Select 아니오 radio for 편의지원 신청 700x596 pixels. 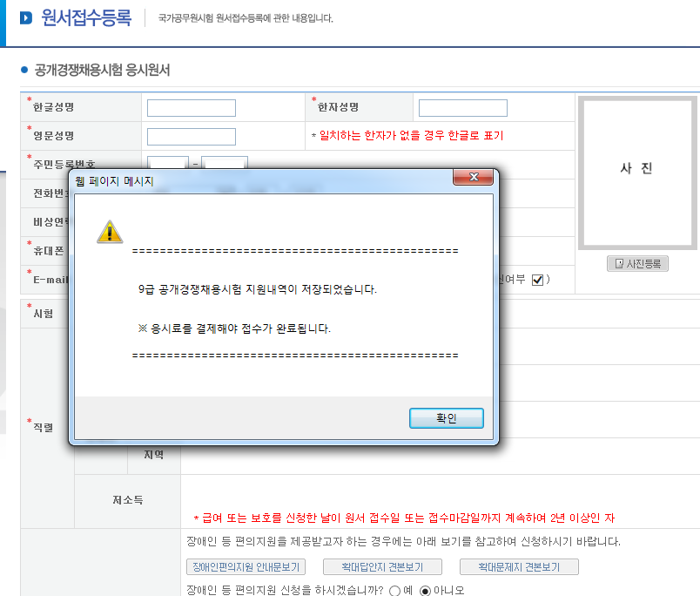pos(426,590)
